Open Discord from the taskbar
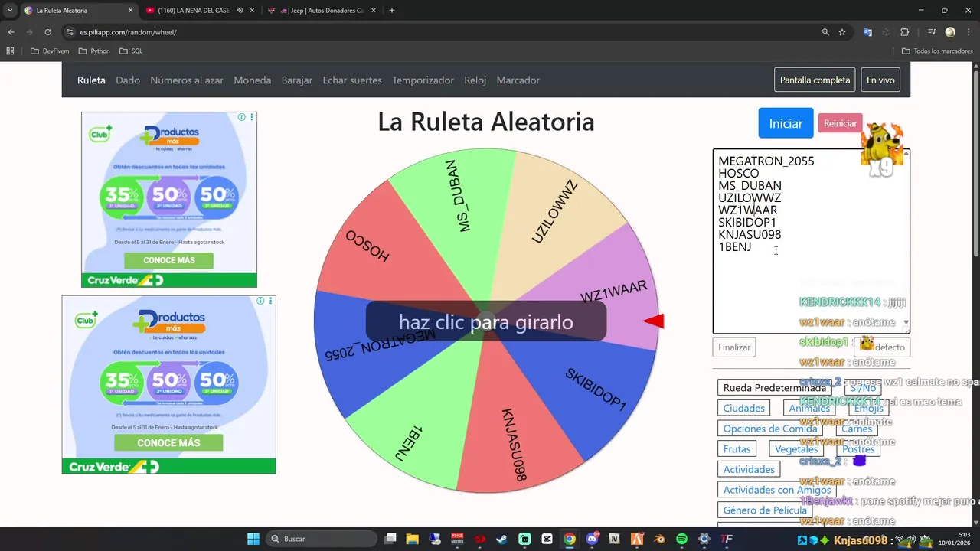This screenshot has width=980, height=551. (592, 539)
